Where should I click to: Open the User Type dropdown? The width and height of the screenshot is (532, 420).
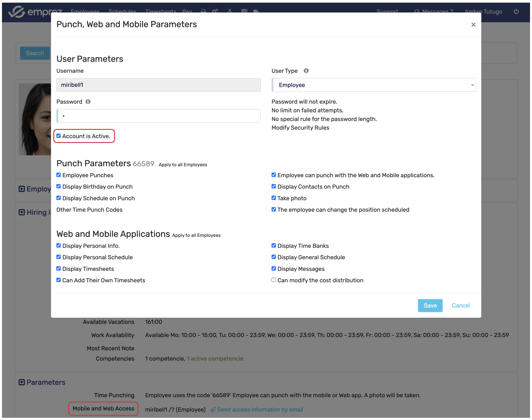point(373,85)
